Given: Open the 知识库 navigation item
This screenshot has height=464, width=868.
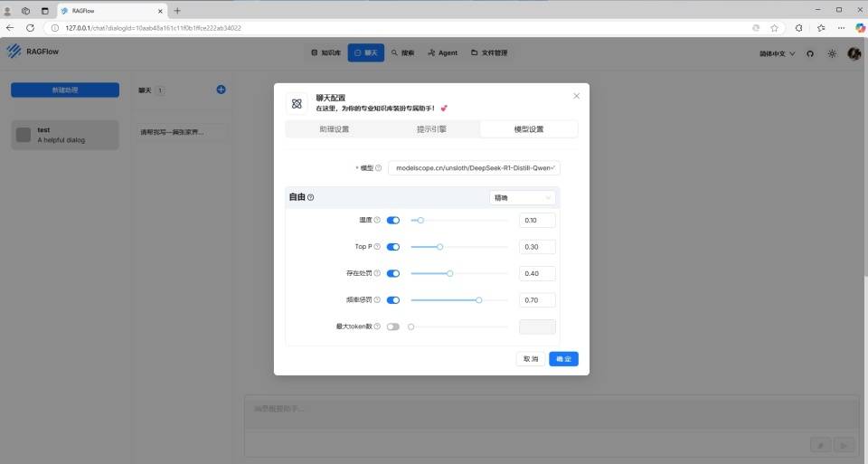Looking at the screenshot, I should point(326,52).
